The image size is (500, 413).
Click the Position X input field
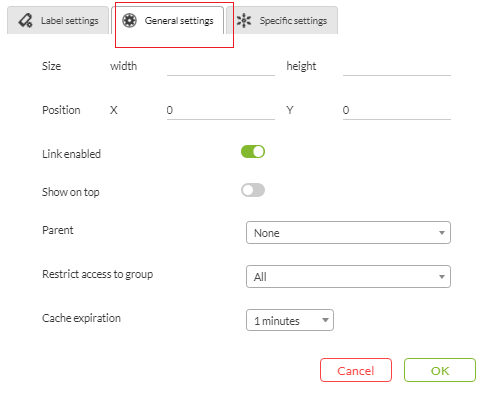point(221,110)
